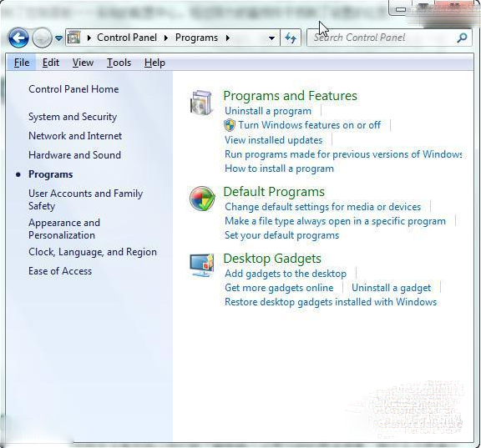Open the Default Programs heading
The image size is (481, 448).
(x=274, y=192)
